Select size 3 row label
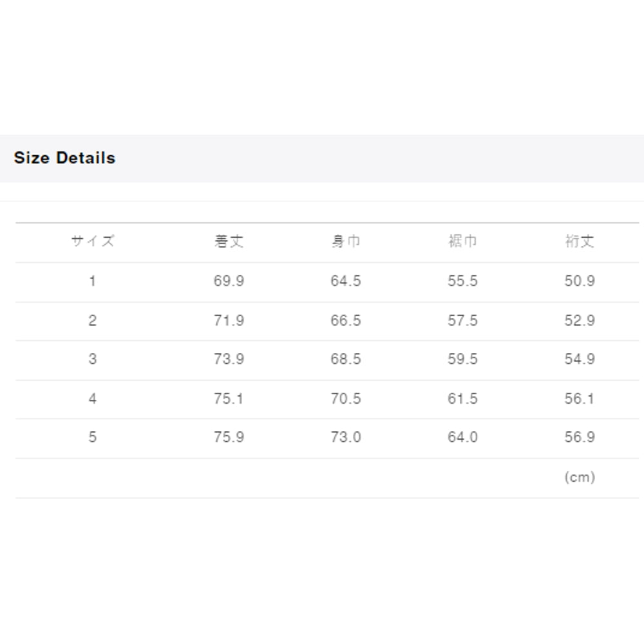Screen dimensions: 644x644 point(93,359)
